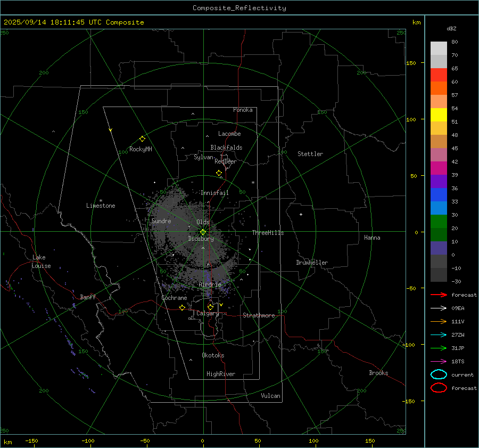Click the Sundre city label
Screen dimensions: 479x448
tap(161, 221)
